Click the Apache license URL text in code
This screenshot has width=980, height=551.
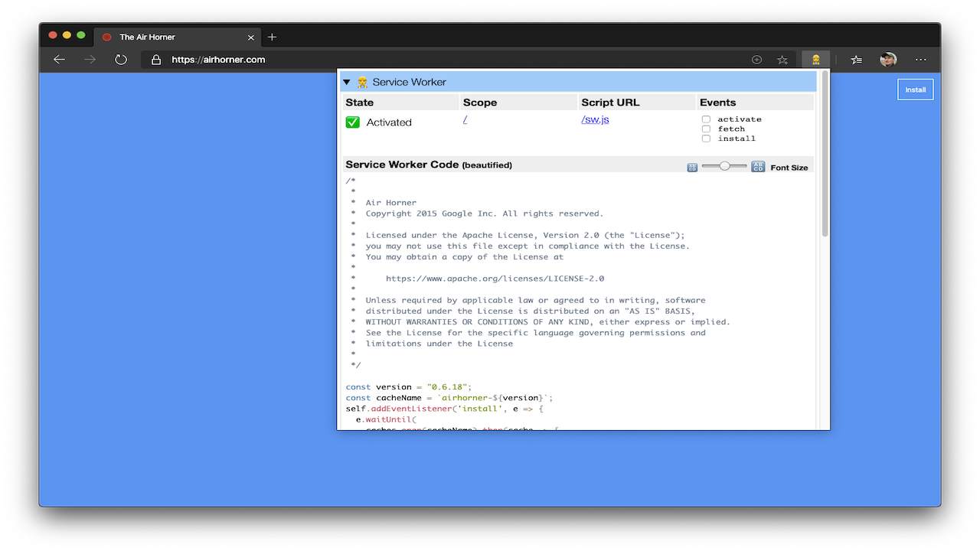point(495,279)
